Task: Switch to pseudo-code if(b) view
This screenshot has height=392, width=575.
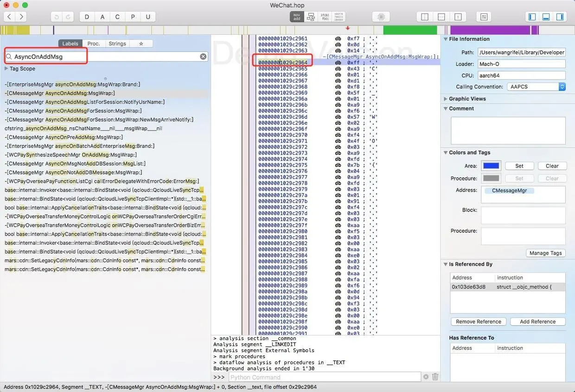Action: [325, 17]
